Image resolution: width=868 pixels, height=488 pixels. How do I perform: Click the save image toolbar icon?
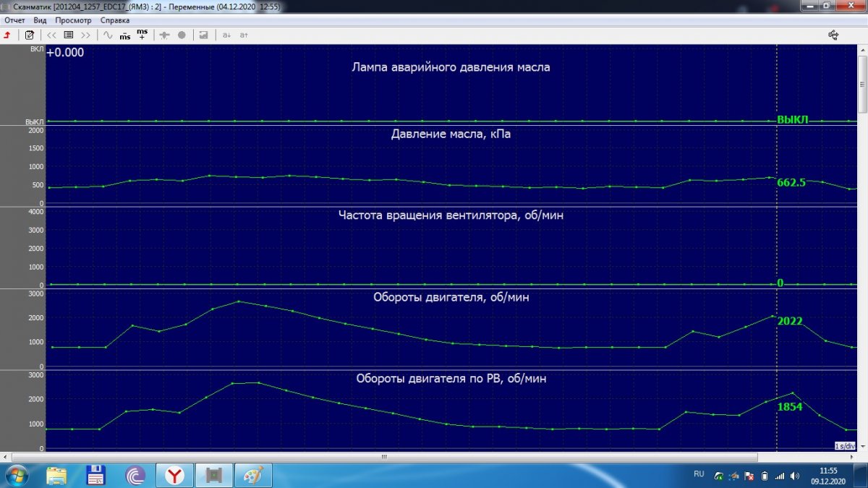204,35
